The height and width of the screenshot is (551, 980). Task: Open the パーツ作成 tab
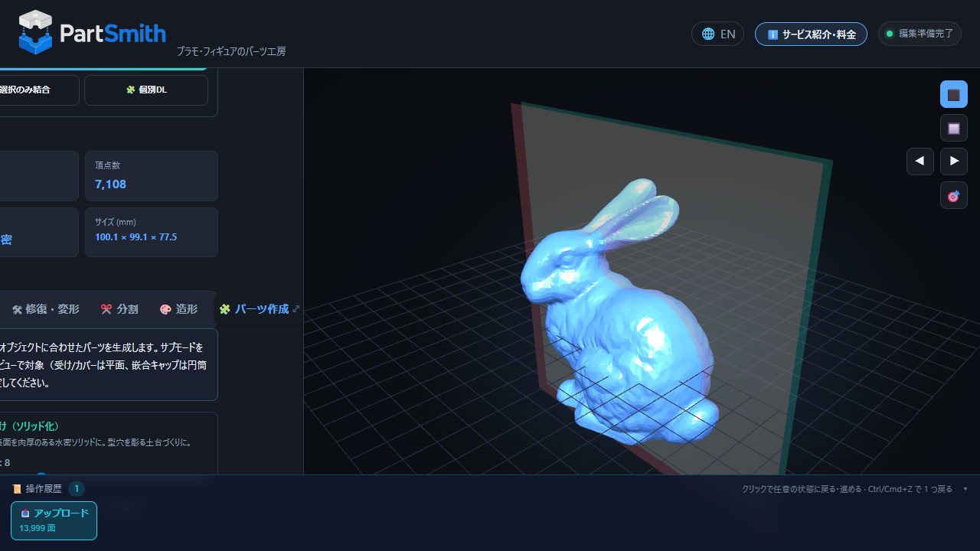pos(254,309)
